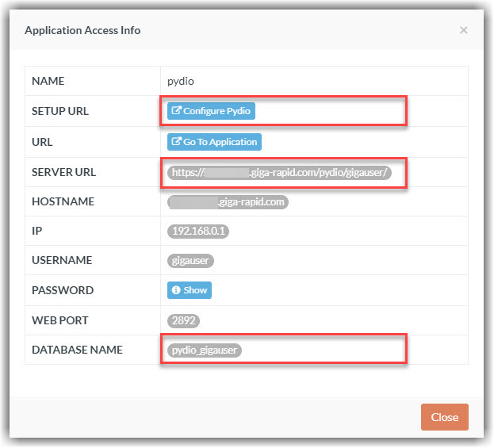The height and width of the screenshot is (448, 494).
Task: Click the hostname badge .giga-rapid.com
Action: (x=228, y=202)
